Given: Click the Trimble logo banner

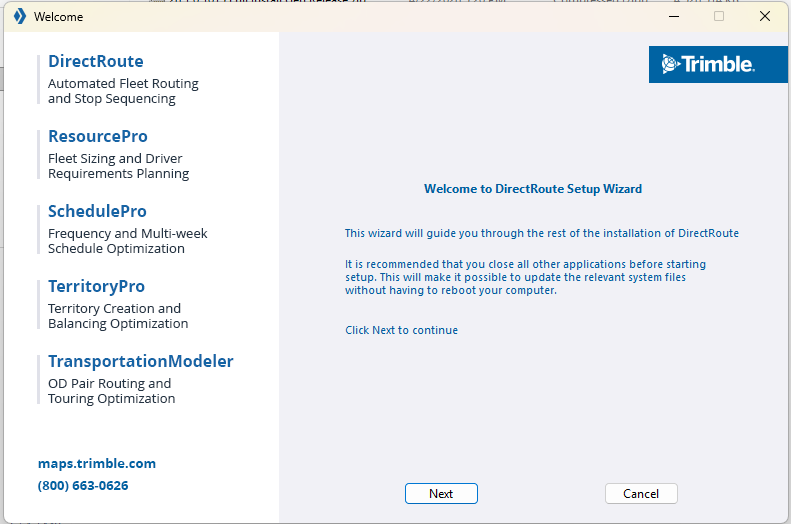Looking at the screenshot, I should tap(718, 65).
